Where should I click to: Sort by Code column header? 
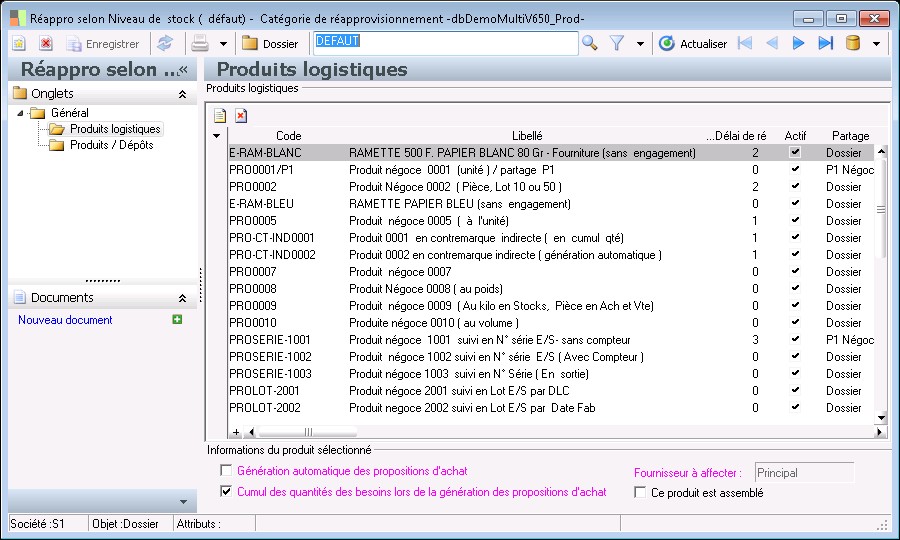tap(288, 136)
